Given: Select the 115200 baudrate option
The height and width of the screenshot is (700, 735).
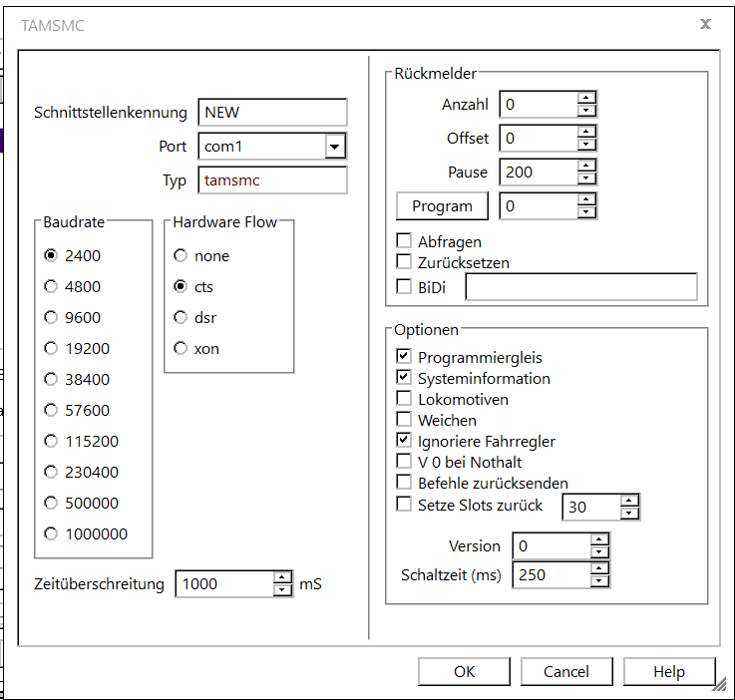Looking at the screenshot, I should click(x=51, y=441).
